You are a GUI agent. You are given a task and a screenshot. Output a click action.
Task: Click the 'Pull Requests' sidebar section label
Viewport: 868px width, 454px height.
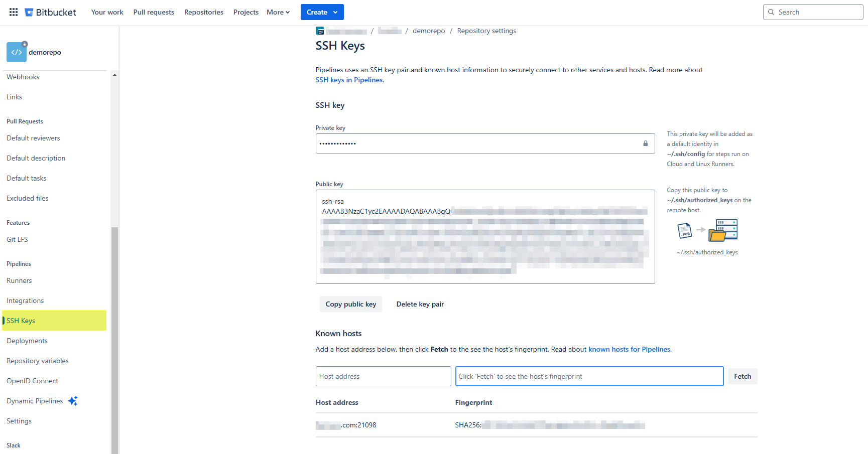click(25, 121)
